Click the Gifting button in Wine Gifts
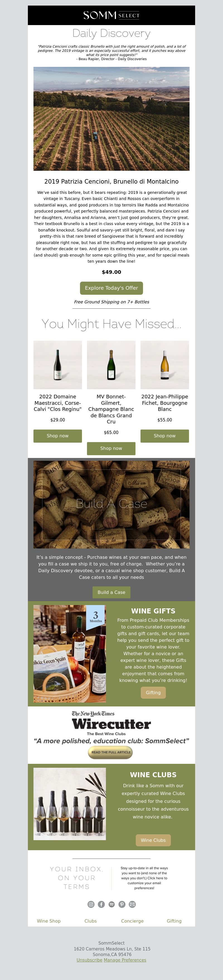 pyautogui.click(x=153, y=693)
